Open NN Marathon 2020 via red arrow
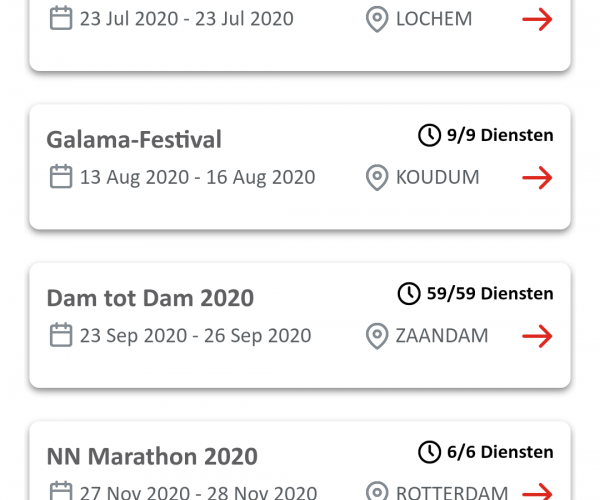The image size is (600, 500). tap(537, 492)
